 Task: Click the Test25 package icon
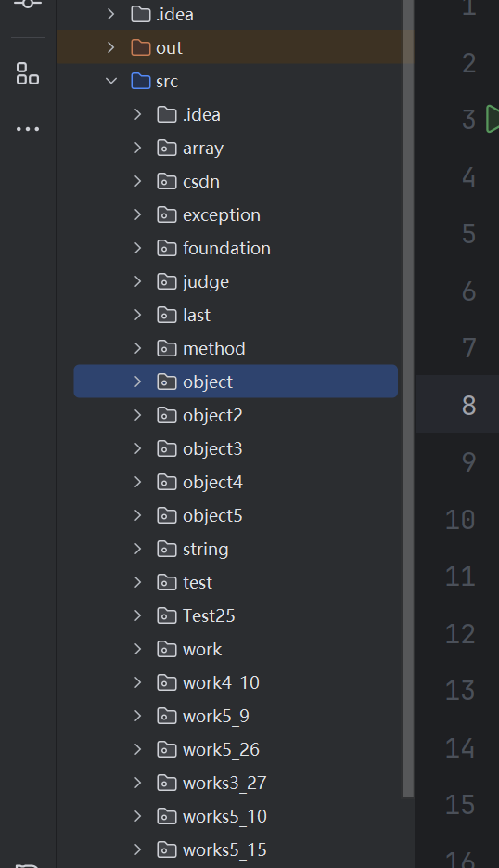[167, 615]
